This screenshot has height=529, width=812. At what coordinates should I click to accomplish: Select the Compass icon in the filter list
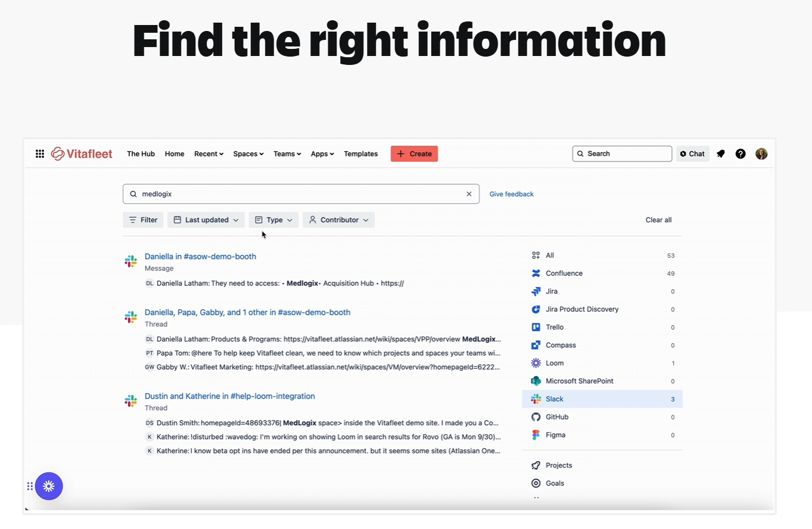(x=536, y=345)
